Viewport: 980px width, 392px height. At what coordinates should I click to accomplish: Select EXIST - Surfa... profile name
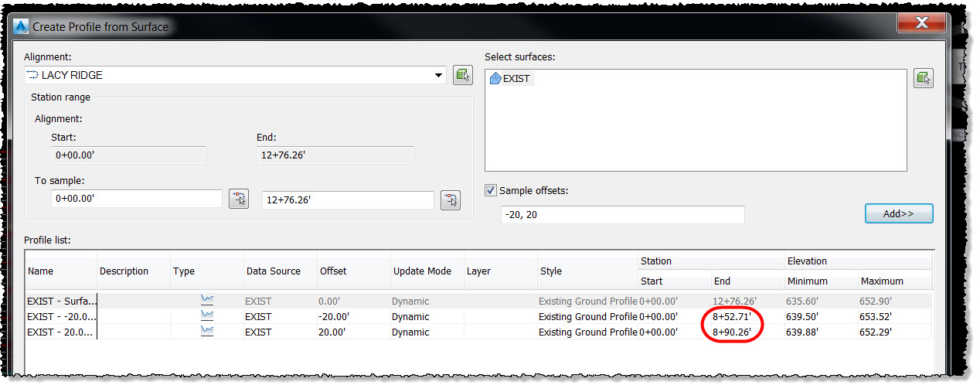coord(61,301)
